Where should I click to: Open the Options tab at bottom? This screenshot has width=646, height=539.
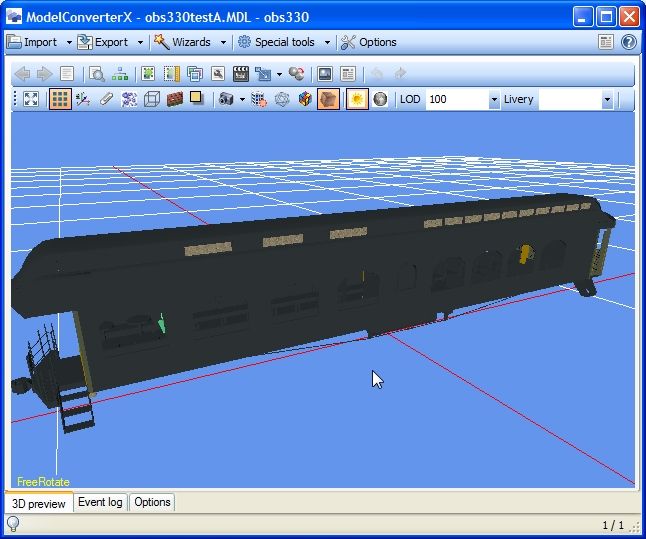pos(152,502)
